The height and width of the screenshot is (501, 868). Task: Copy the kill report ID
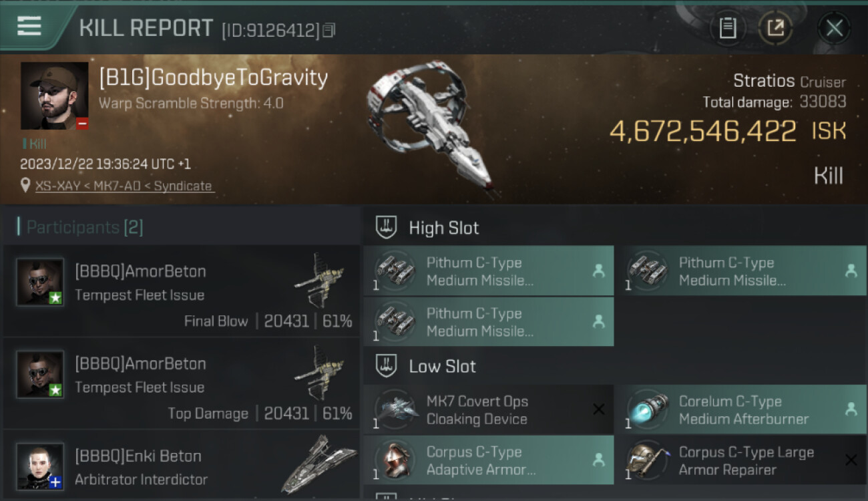coord(329,30)
